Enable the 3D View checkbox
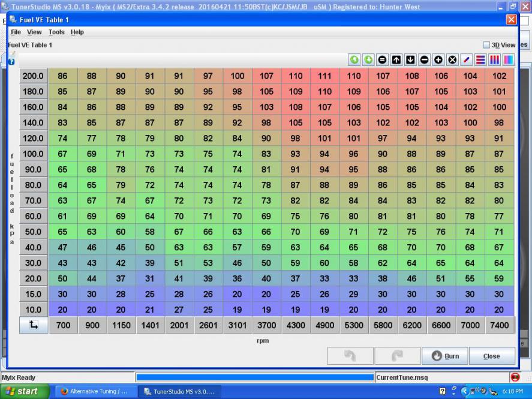532x399 pixels. tap(486, 45)
